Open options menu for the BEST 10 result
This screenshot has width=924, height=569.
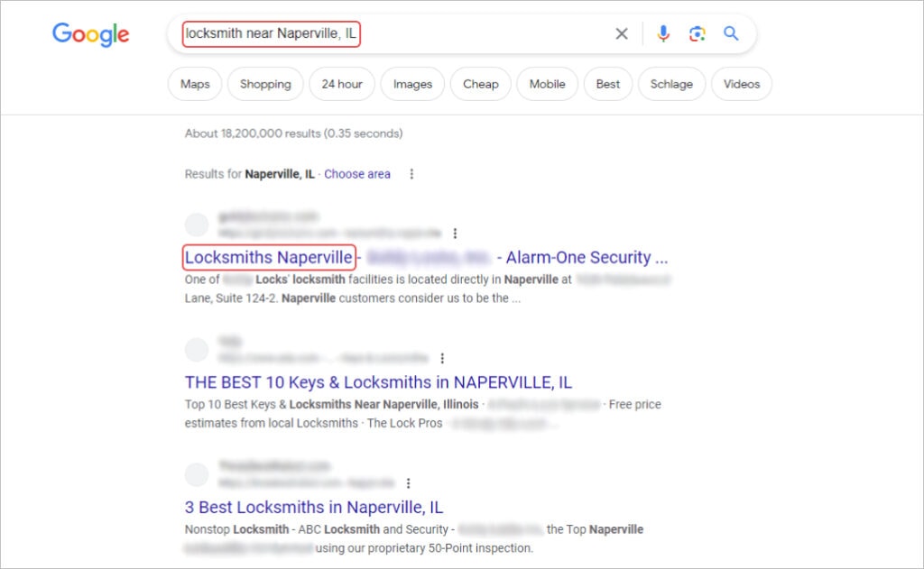[x=440, y=358]
